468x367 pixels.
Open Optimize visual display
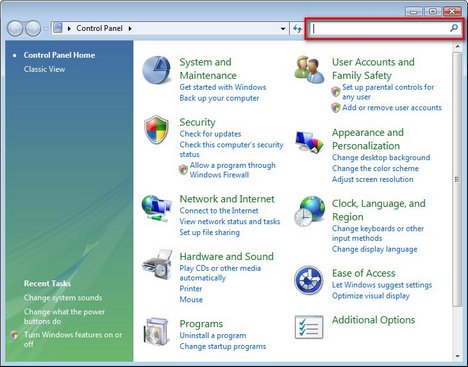point(370,296)
